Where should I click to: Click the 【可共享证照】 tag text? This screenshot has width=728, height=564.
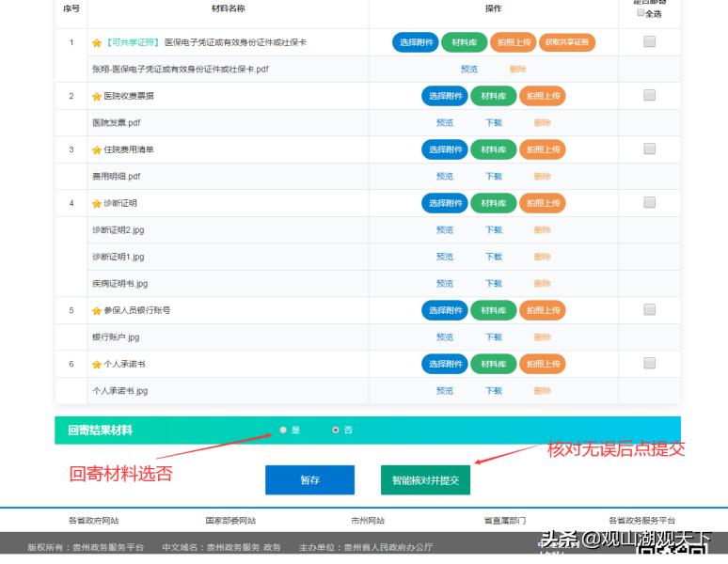(133, 42)
